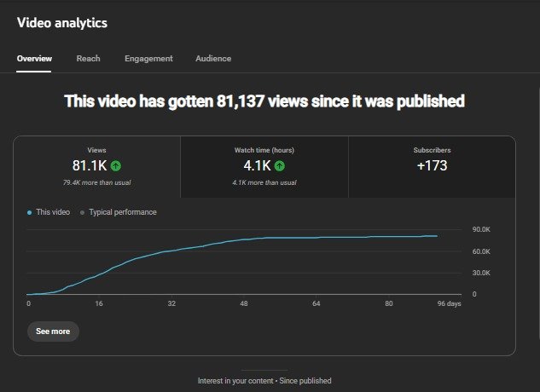Click the green up arrow beside 4.1K watch time
The image size is (540, 392).
tap(280, 166)
